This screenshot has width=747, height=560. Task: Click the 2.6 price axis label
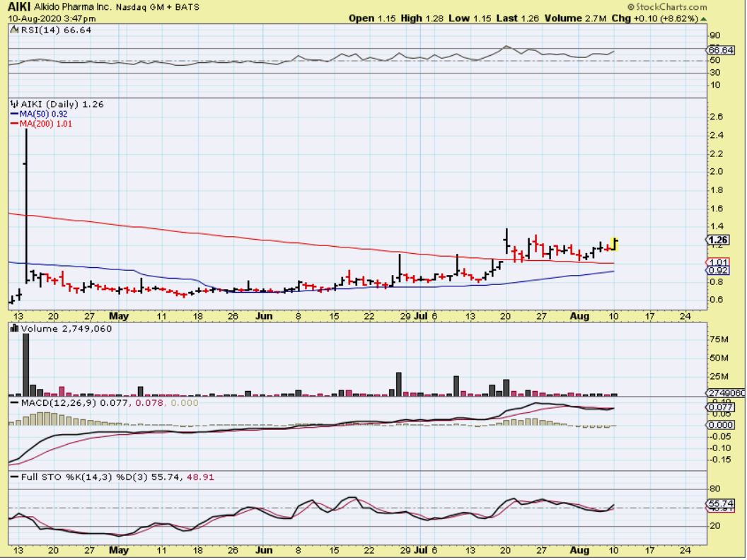pyautogui.click(x=716, y=117)
